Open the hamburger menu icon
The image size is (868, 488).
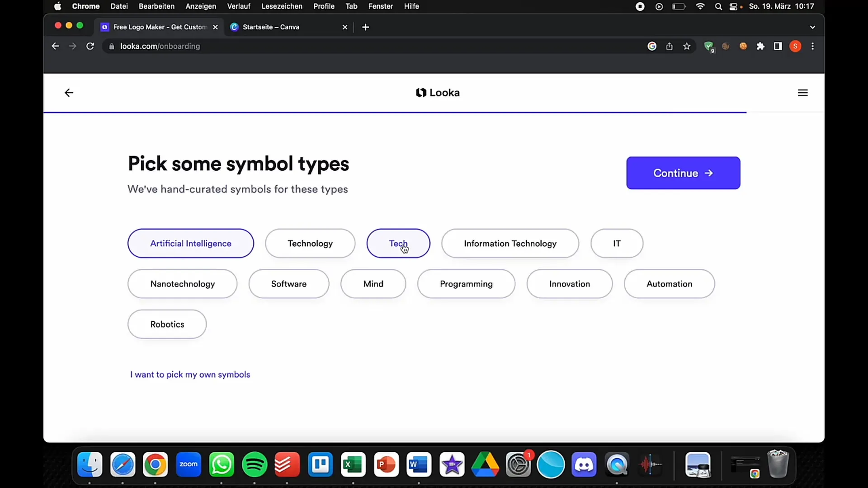pos(803,92)
